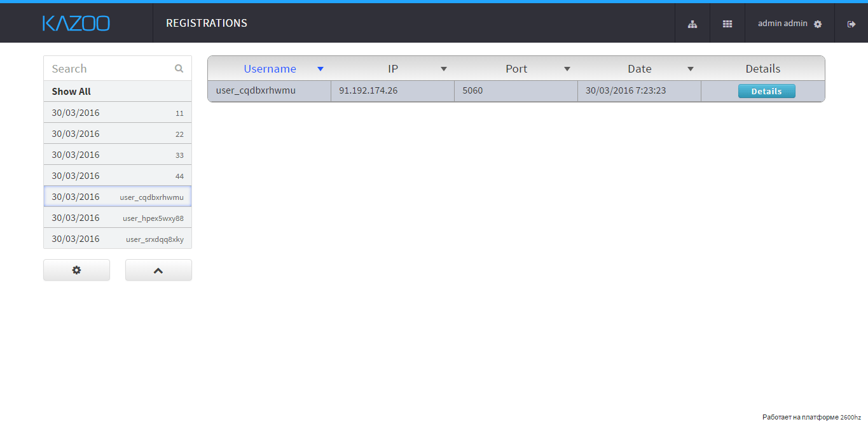Click the blue Details button

tap(766, 91)
